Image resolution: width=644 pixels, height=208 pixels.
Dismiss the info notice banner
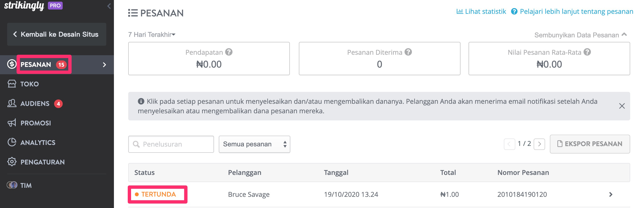[x=622, y=106]
